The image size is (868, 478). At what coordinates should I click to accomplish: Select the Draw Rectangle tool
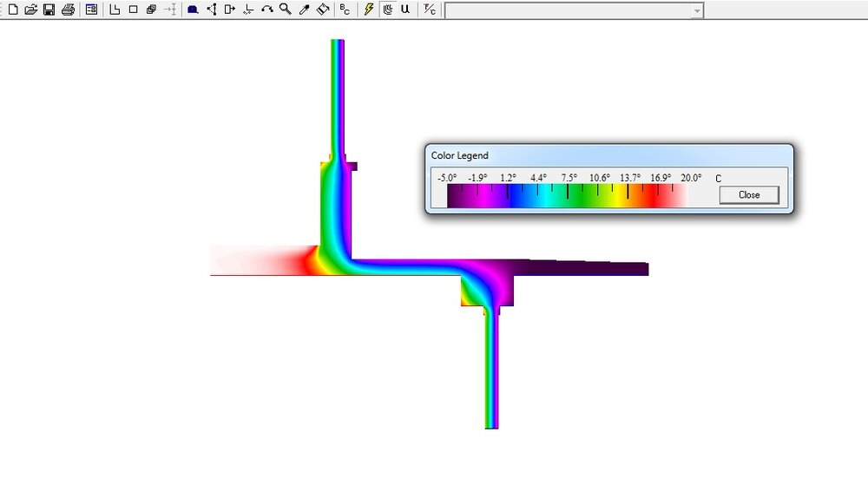tap(133, 10)
